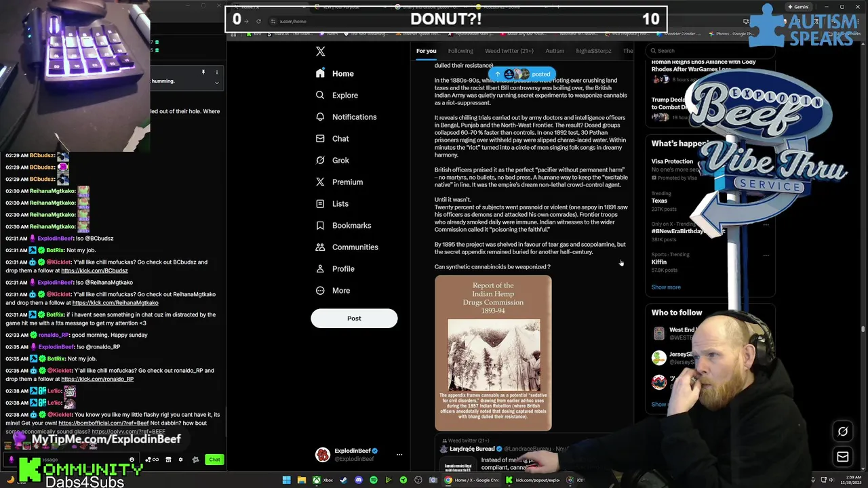The width and height of the screenshot is (868, 488).
Task: Expand the Kick chat pinned message chevron
Action: (x=217, y=83)
